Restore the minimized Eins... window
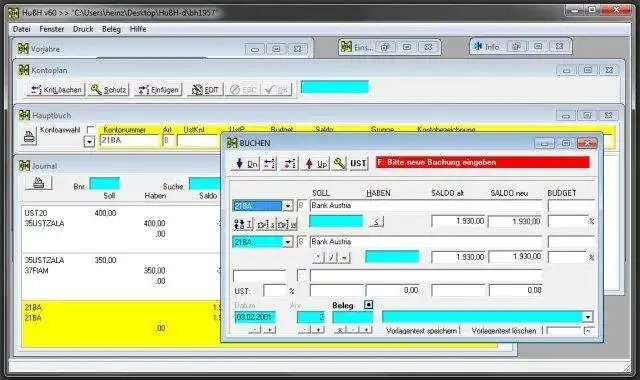Screen dimensions: 640x380 click(x=385, y=47)
